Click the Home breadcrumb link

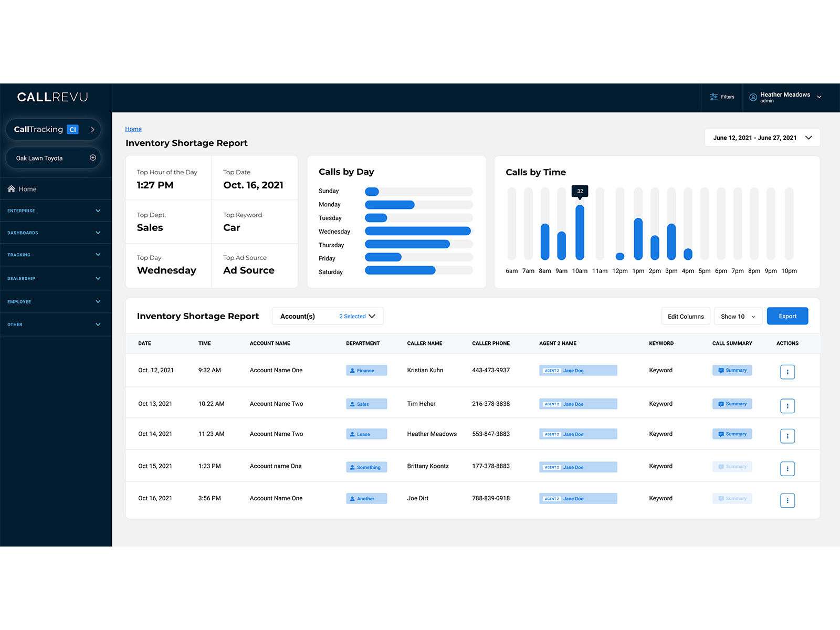click(x=133, y=129)
